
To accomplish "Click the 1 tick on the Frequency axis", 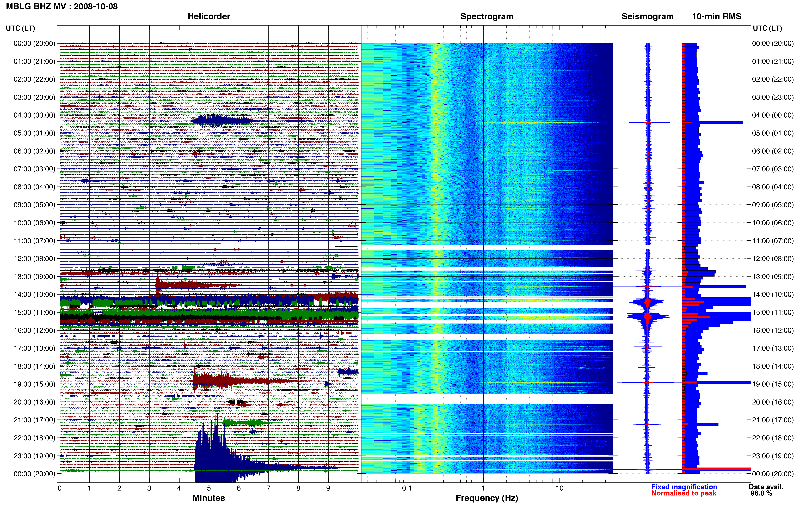I will (x=483, y=488).
